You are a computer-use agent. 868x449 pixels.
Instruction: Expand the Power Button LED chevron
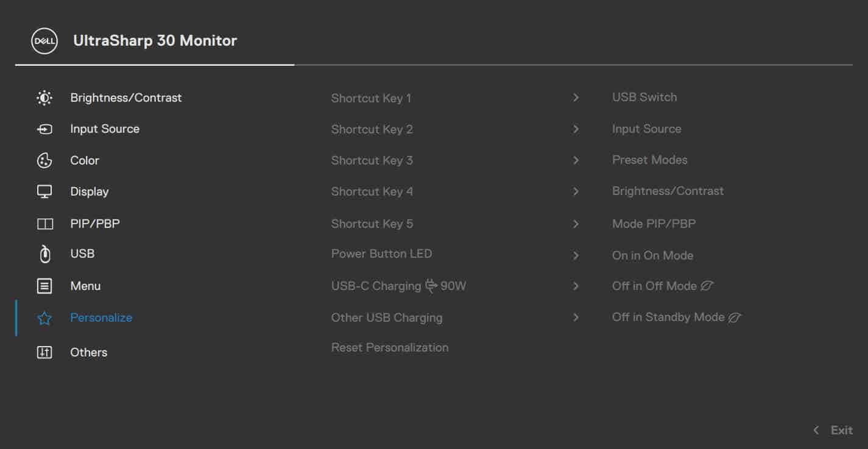(x=576, y=255)
